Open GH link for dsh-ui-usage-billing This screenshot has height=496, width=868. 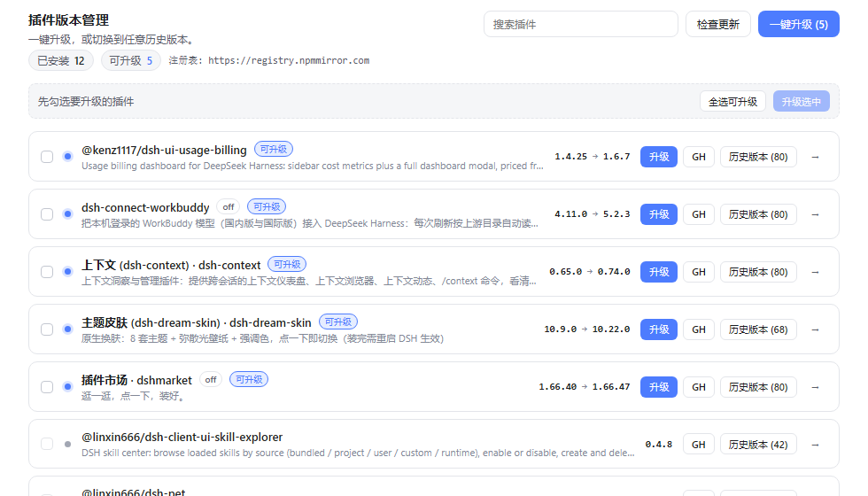click(699, 157)
